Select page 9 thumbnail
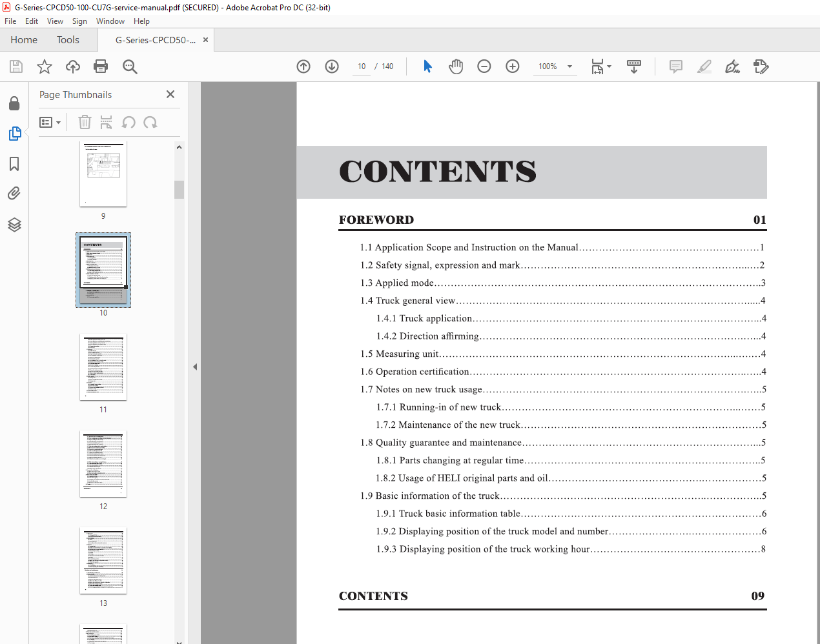The height and width of the screenshot is (644, 820). (103, 173)
